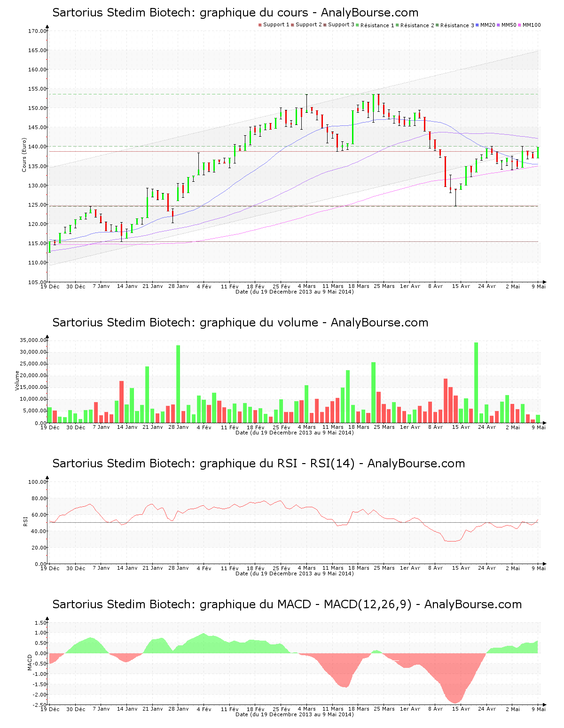Viewport: 564px width, 728px height.
Task: Click the 'Volume' vertical axis label
Action: [x=17, y=380]
